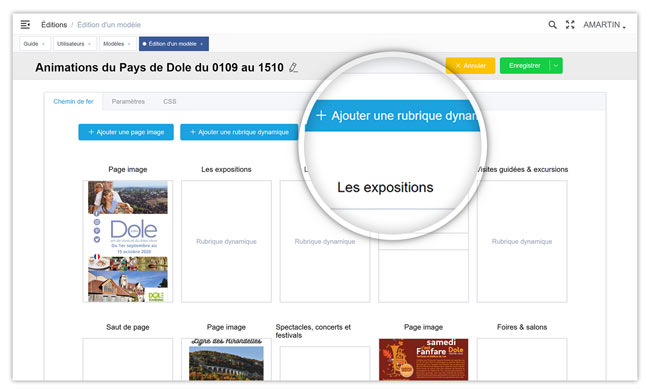Toggle the sidebar menu hamburger icon
The height and width of the screenshot is (390, 650).
(25, 25)
